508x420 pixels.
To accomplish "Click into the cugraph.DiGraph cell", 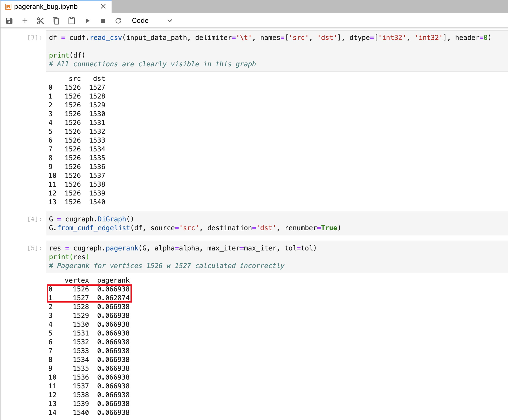I will [156, 223].
